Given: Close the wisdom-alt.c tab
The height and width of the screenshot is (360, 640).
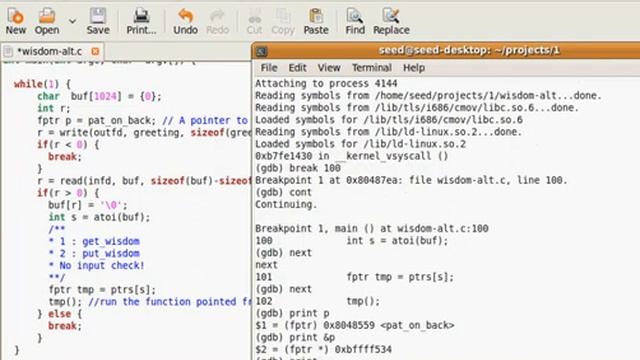Looking at the screenshot, I should [95, 51].
